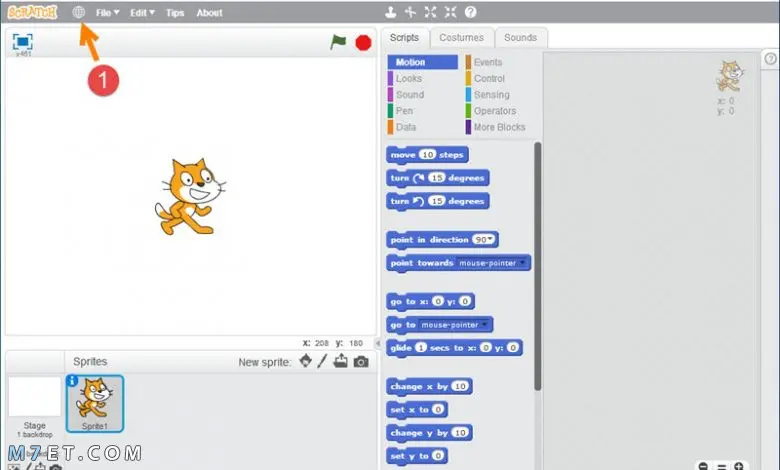Select the Grow sprite tool
Screen dimensions: 780x470
click(430, 12)
